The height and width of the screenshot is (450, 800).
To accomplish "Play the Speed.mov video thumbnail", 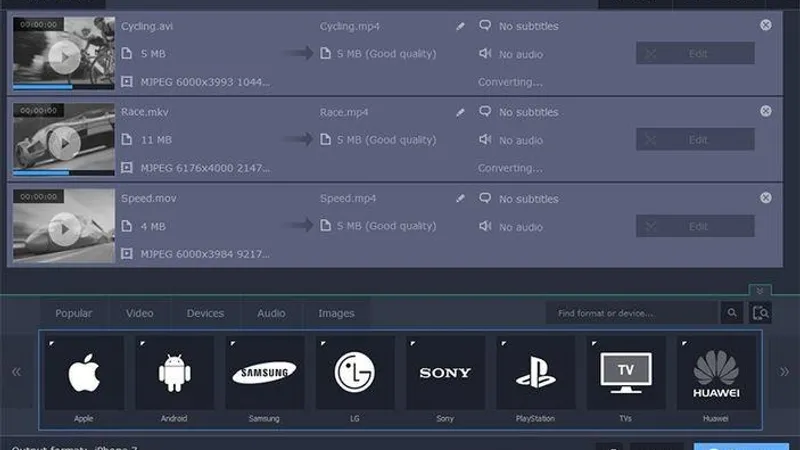I will (x=64, y=229).
